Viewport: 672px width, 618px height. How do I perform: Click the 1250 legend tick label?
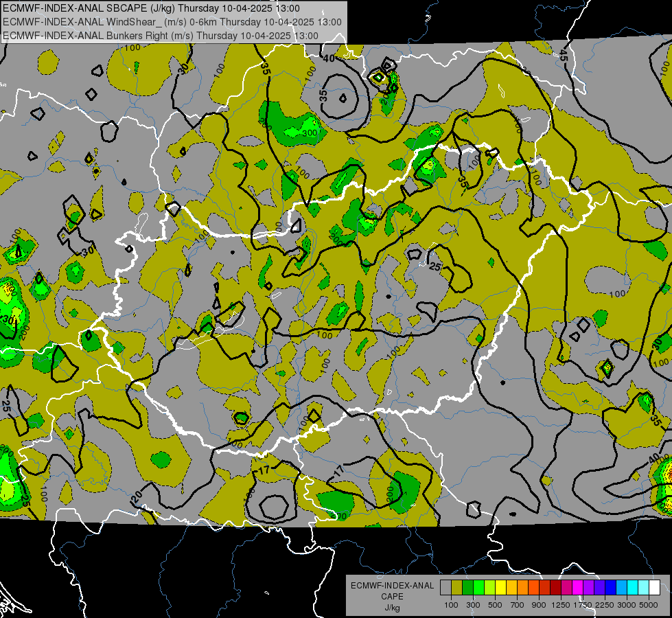coord(561,605)
